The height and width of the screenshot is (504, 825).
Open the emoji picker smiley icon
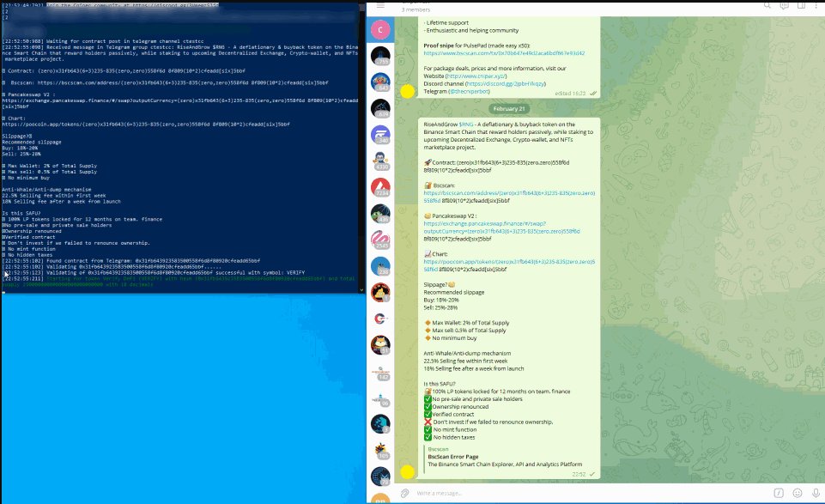[x=798, y=493]
